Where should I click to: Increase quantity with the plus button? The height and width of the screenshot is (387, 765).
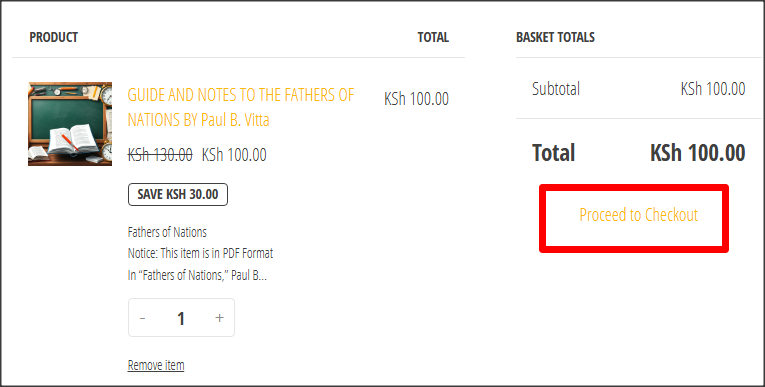point(220,318)
